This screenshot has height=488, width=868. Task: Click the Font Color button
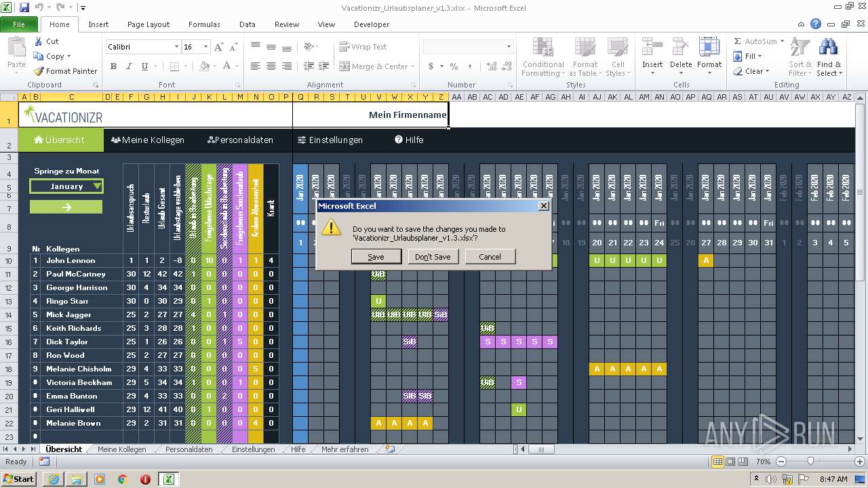[227, 66]
